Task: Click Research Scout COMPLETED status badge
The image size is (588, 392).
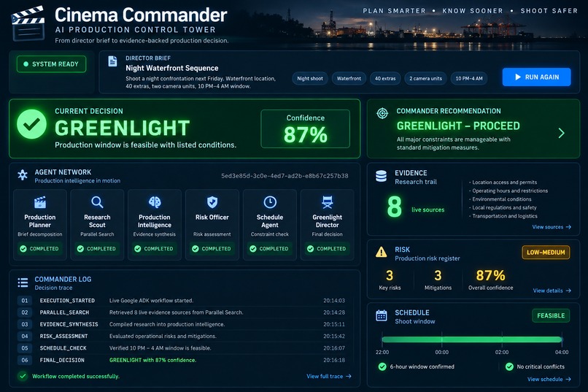Action: click(97, 248)
